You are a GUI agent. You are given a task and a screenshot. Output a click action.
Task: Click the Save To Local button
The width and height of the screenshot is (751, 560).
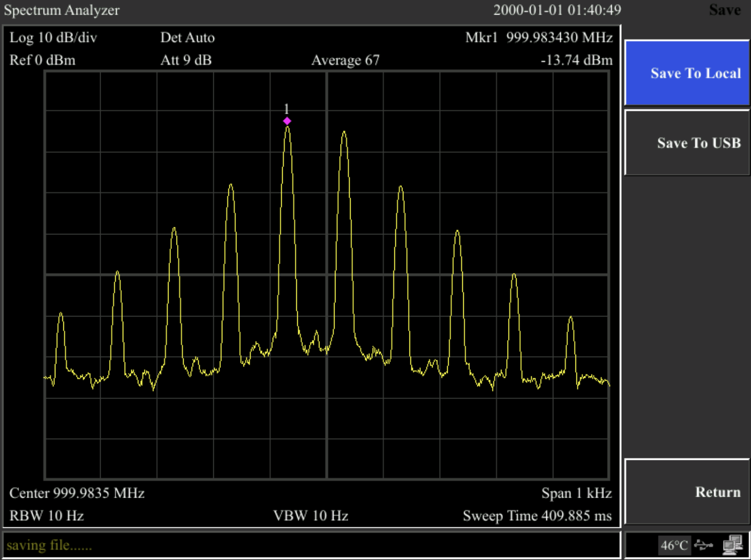[686, 73]
